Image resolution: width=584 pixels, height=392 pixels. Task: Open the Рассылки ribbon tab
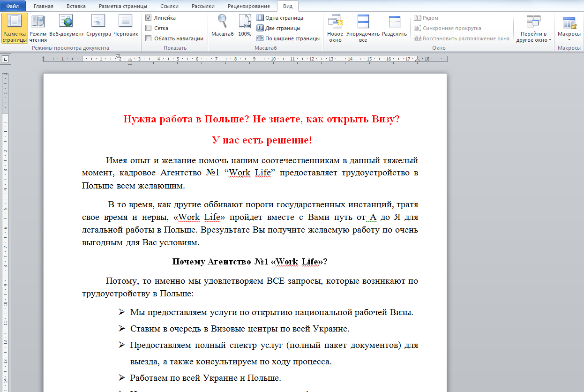[x=203, y=6]
